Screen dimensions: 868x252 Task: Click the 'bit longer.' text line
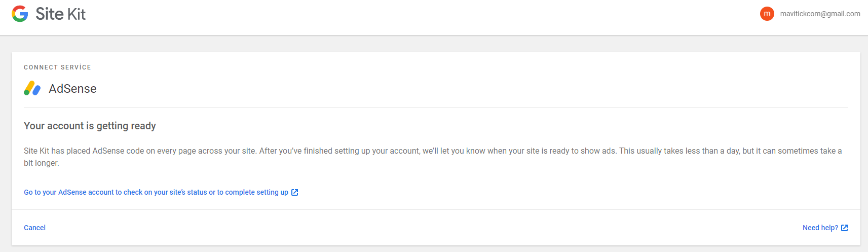click(42, 163)
